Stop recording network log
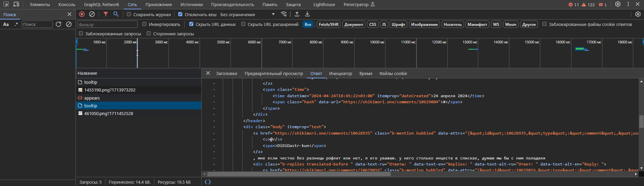This screenshot has height=186, width=644. point(82,14)
